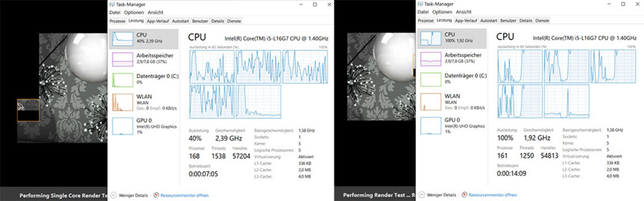
Task: Close the left Task-Manager window
Action: pyautogui.click(x=329, y=4)
